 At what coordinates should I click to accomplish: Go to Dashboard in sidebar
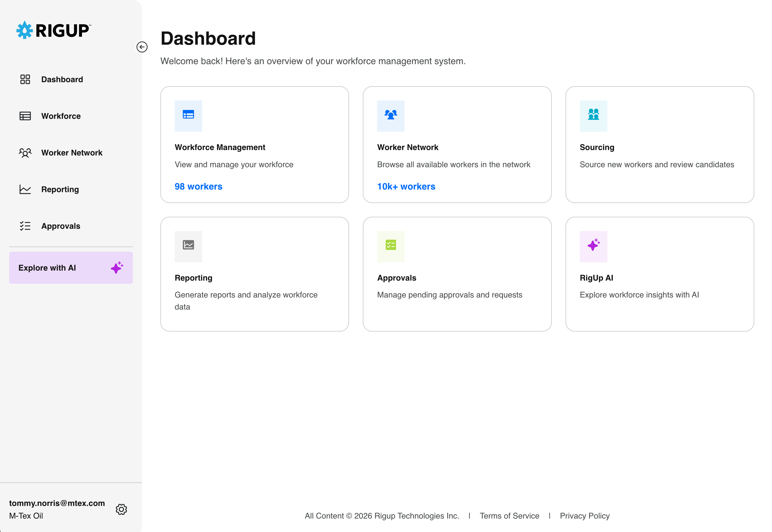[x=62, y=79]
